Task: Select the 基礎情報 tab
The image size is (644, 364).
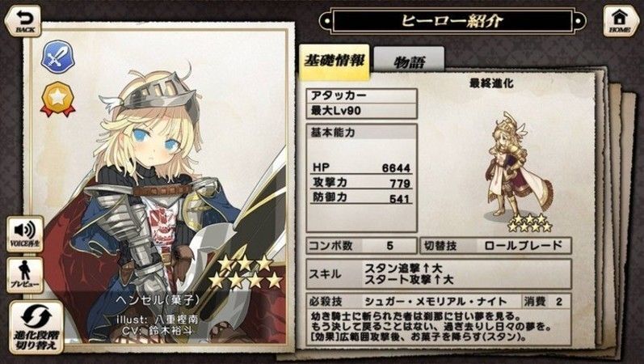Action: click(335, 61)
